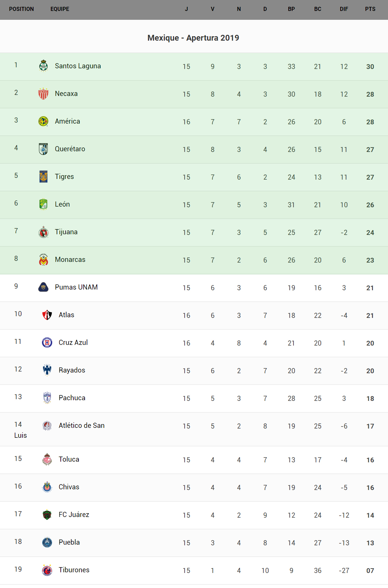Image resolution: width=388 pixels, height=588 pixels.
Task: Click the América club badge
Action: (43, 121)
